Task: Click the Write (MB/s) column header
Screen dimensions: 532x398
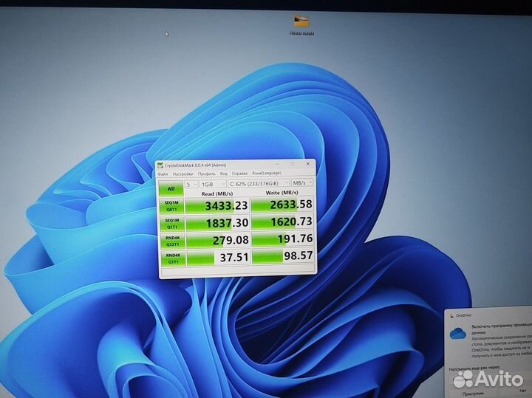Action: pos(282,193)
